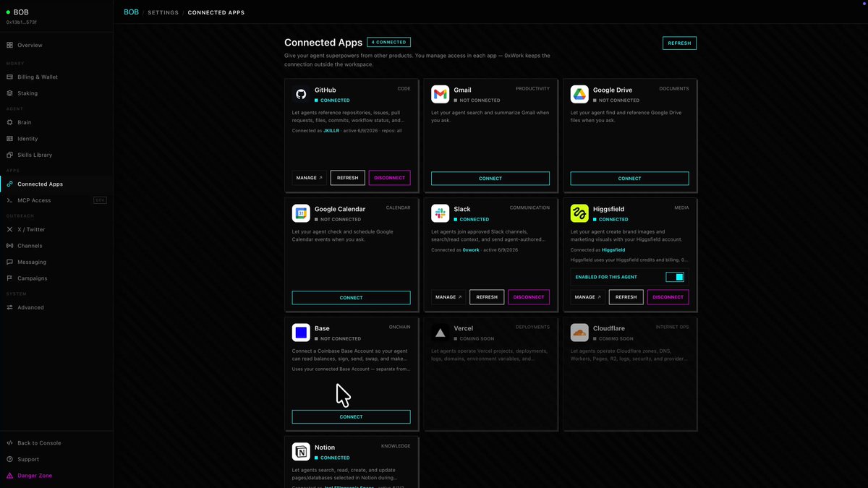The width and height of the screenshot is (868, 488).
Task: Click the Google Calendar logo icon
Action: click(301, 213)
